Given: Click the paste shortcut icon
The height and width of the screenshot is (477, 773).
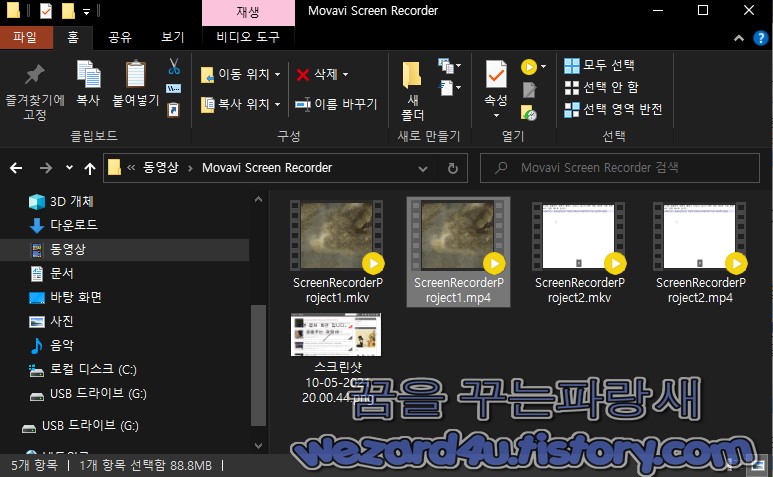Looking at the screenshot, I should [x=174, y=109].
